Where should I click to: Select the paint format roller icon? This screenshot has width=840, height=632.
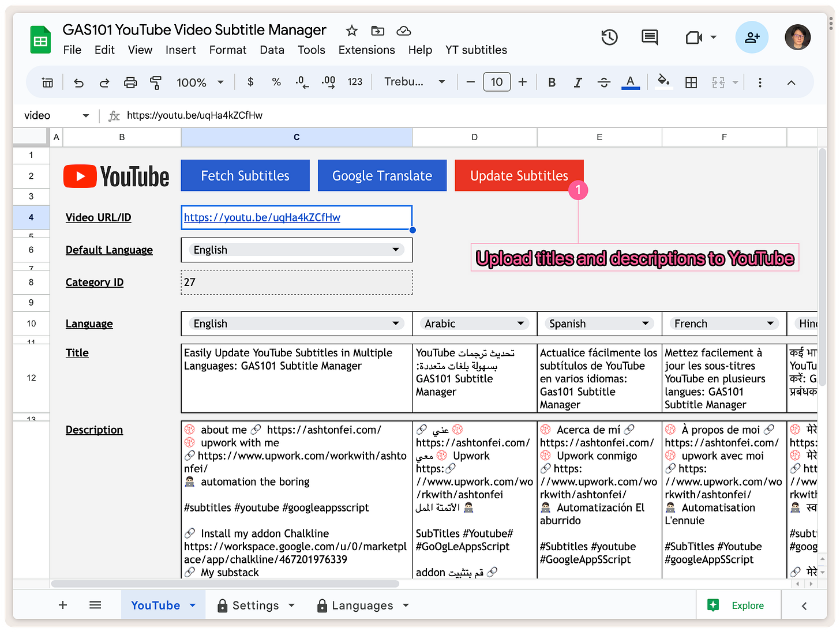coord(156,82)
